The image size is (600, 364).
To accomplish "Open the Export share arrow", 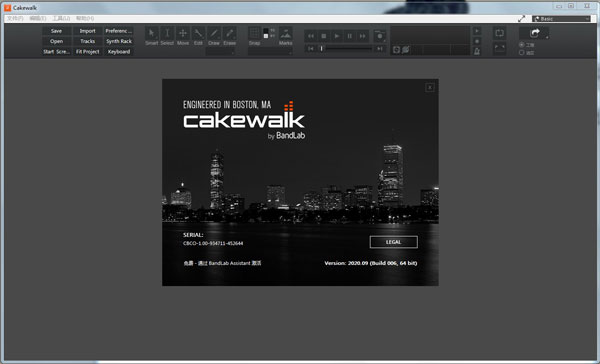I will point(535,33).
